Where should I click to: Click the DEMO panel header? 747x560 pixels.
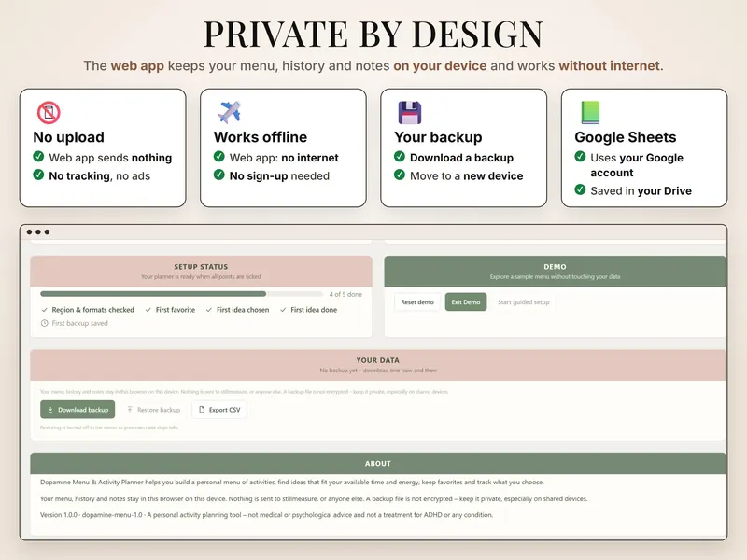[555, 272]
